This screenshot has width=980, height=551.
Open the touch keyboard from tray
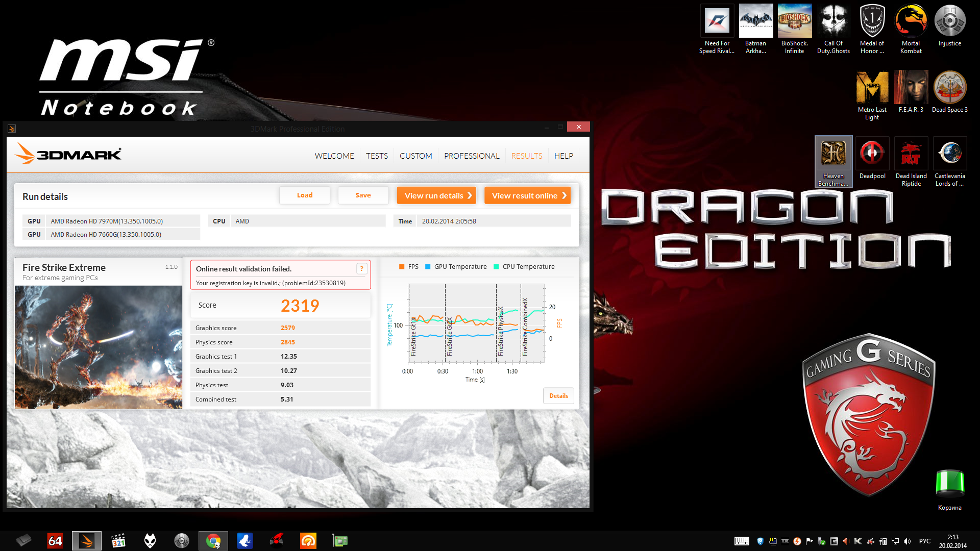click(742, 541)
